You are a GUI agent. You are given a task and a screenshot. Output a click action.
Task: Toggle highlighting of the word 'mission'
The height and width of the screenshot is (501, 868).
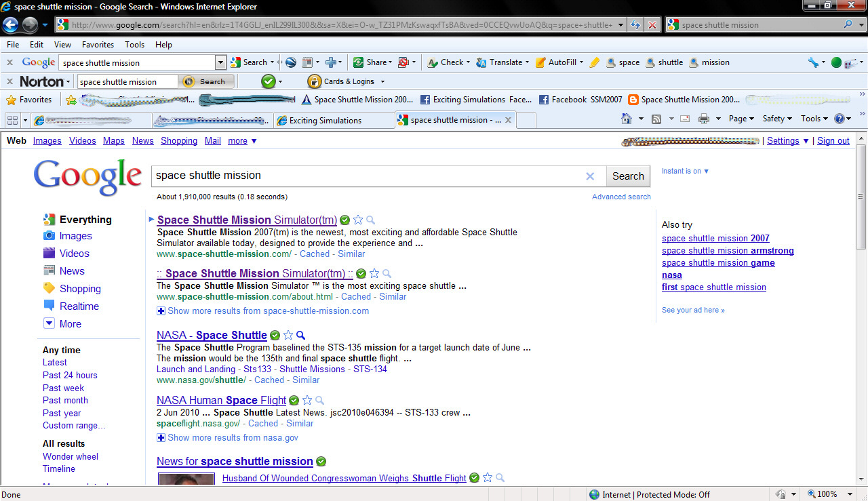pyautogui.click(x=709, y=62)
